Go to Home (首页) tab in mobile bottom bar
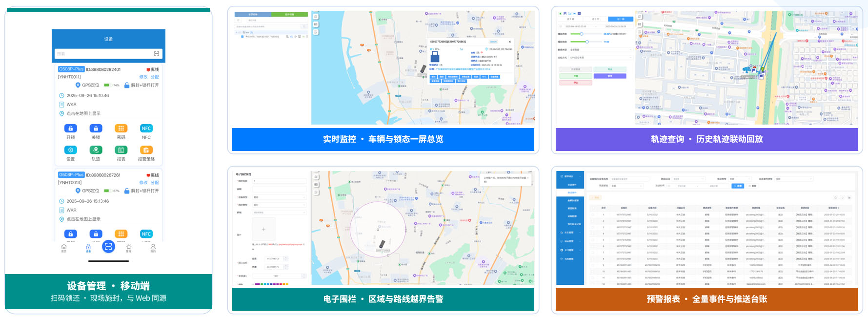Viewport: 868px width, 320px height. tap(64, 248)
